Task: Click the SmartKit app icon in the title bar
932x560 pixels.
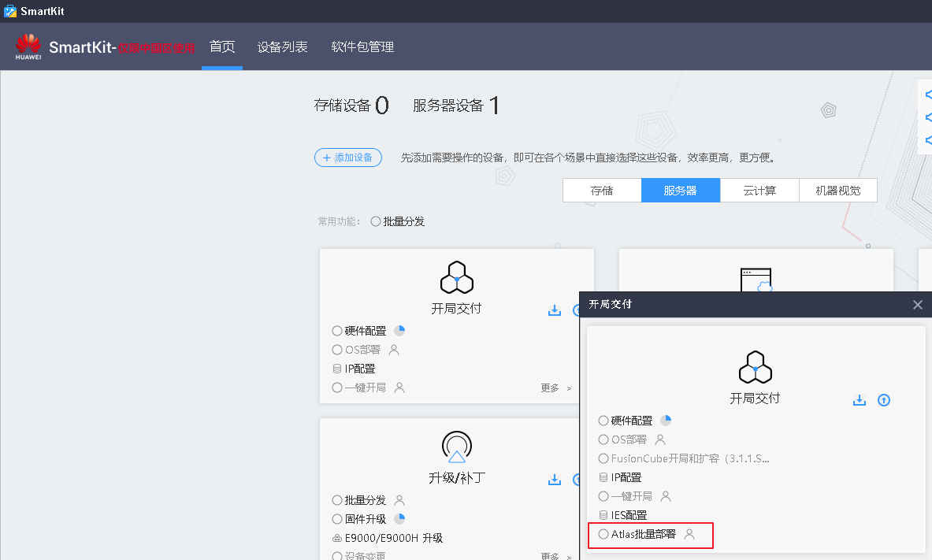Action: [x=10, y=11]
